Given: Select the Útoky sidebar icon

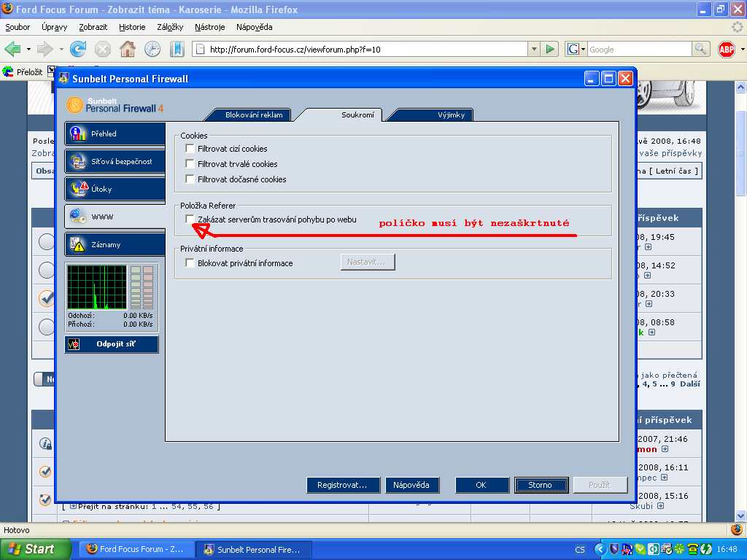Looking at the screenshot, I should click(x=79, y=189).
